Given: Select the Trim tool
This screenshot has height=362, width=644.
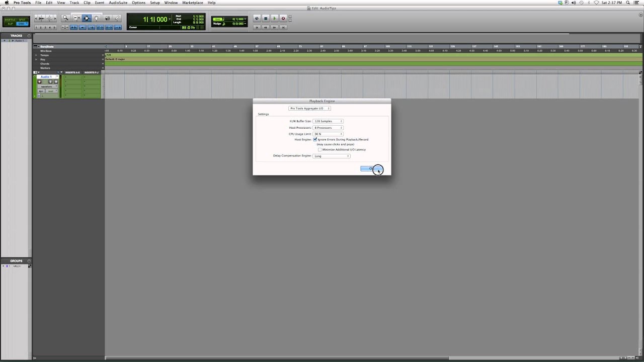Looking at the screenshot, I should point(76,18).
